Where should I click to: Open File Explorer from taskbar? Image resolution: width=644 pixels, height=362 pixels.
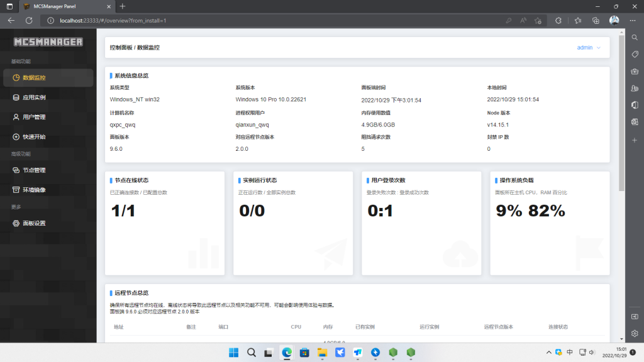tap(322, 353)
